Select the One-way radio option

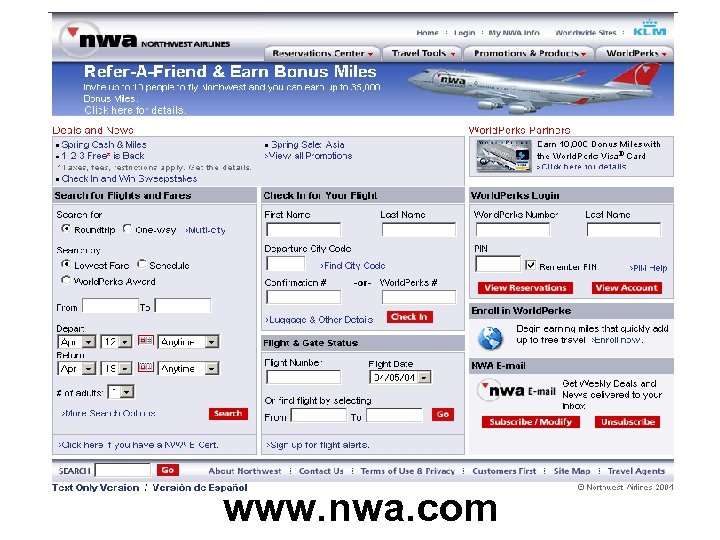pyautogui.click(x=127, y=228)
